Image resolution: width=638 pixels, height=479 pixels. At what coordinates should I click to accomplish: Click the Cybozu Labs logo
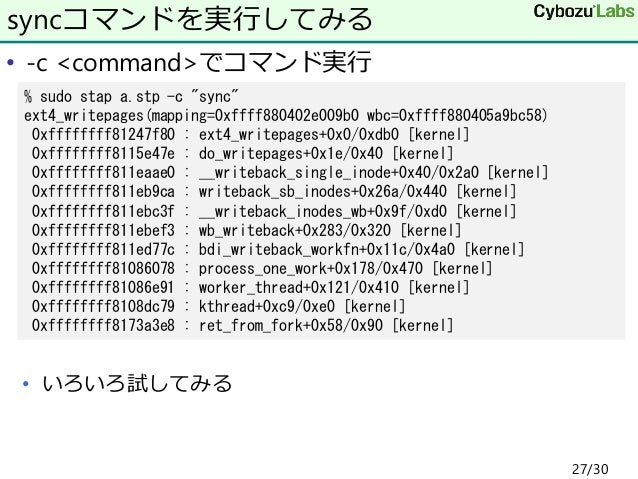(x=584, y=11)
